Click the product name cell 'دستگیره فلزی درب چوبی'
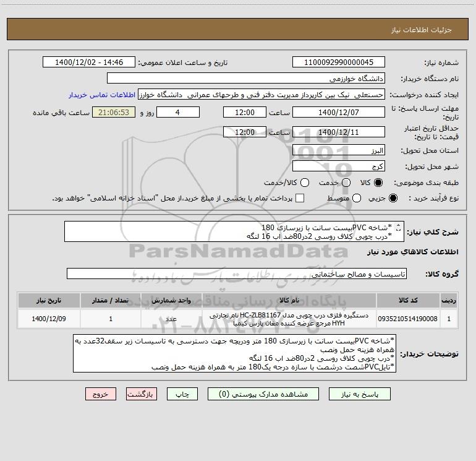This screenshot has width=476, height=461. [x=289, y=319]
